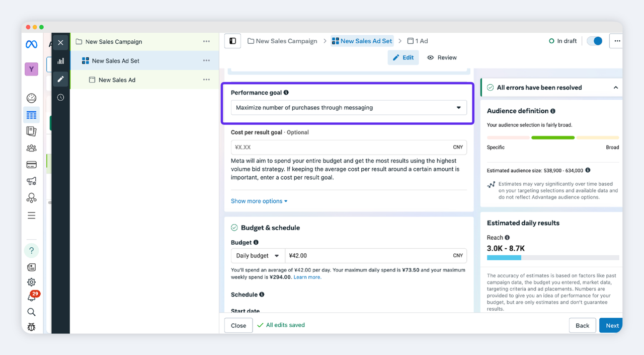Open the Performance goal dropdown
The width and height of the screenshot is (644, 355).
point(348,108)
